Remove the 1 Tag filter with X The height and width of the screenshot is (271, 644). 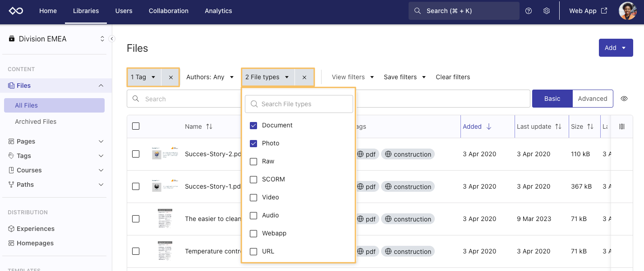coord(170,77)
